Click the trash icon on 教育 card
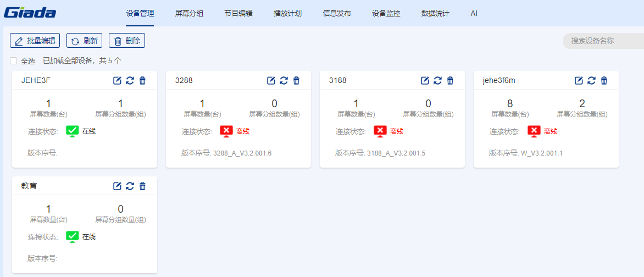The height and width of the screenshot is (277, 644). coord(142,186)
